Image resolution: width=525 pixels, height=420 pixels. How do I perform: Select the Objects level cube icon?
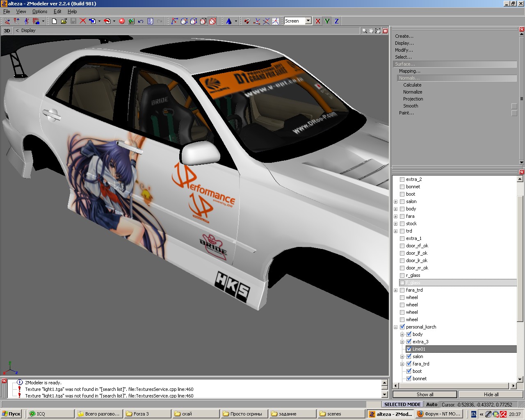pos(203,21)
